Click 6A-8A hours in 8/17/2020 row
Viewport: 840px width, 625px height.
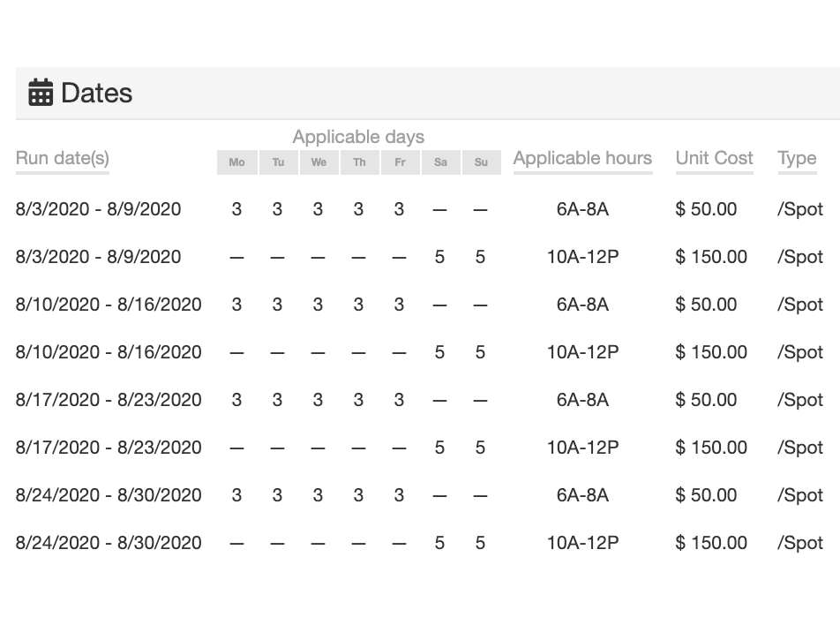coord(582,400)
